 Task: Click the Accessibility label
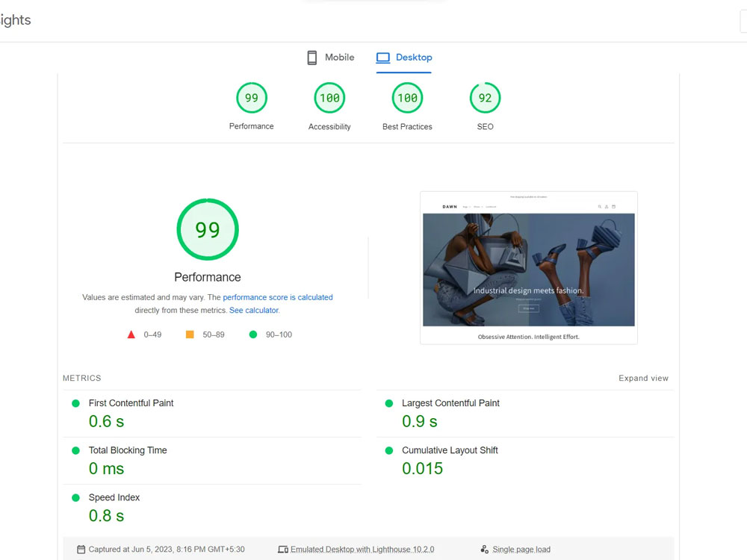coord(329,127)
